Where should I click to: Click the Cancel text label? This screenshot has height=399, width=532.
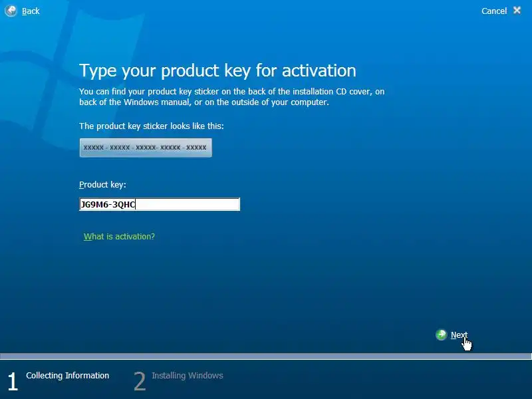494,11
